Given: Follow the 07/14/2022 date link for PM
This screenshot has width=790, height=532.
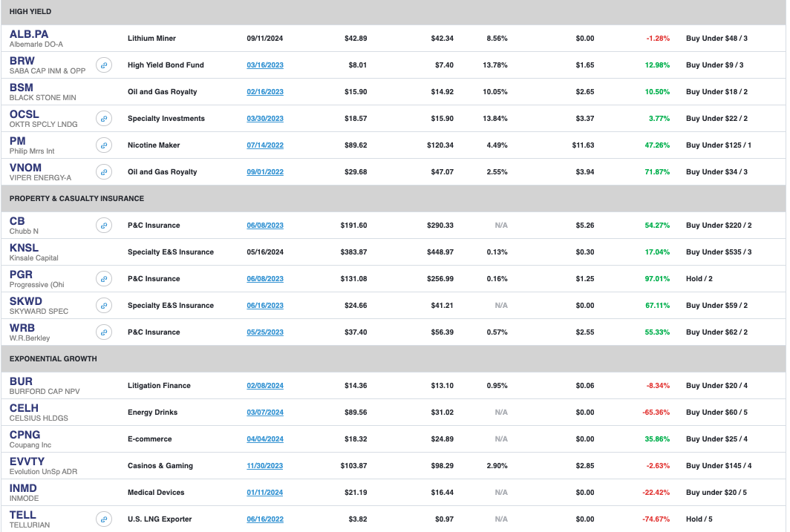Looking at the screenshot, I should click(265, 145).
